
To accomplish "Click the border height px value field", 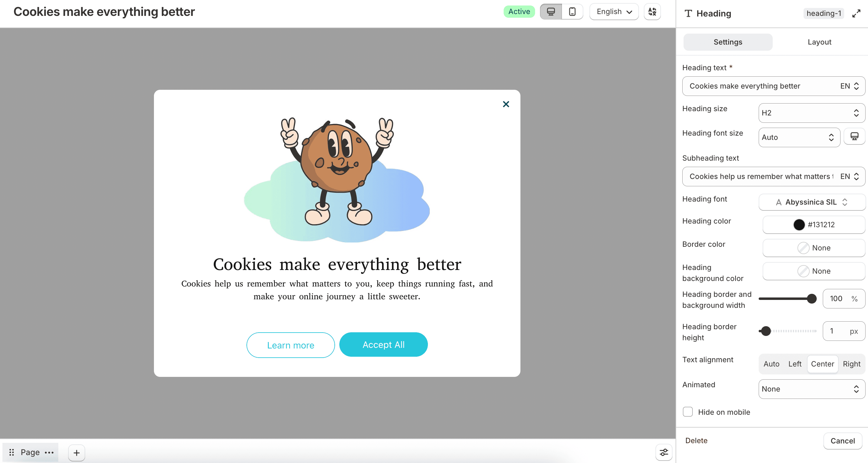I will click(844, 331).
